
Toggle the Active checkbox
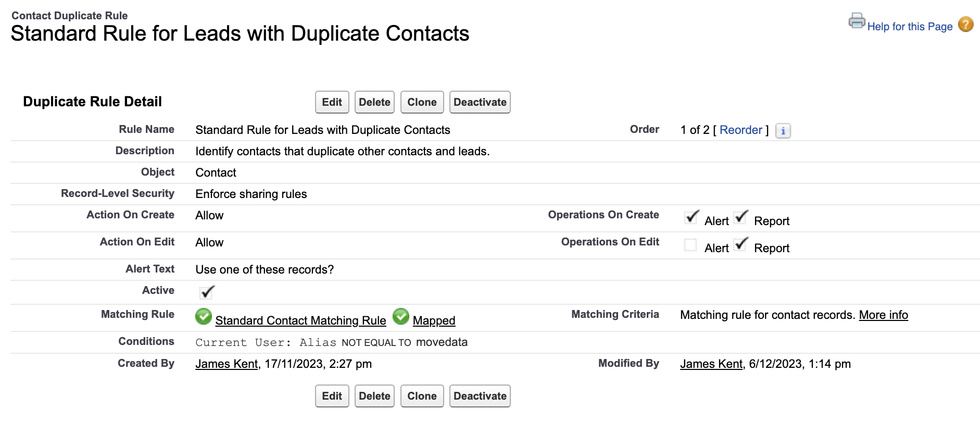[x=207, y=292]
